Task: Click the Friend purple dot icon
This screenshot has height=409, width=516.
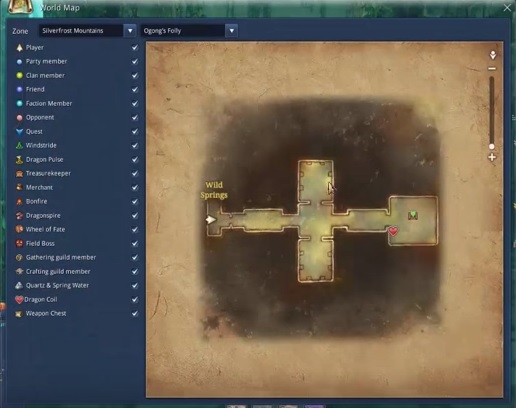Action: pos(19,89)
